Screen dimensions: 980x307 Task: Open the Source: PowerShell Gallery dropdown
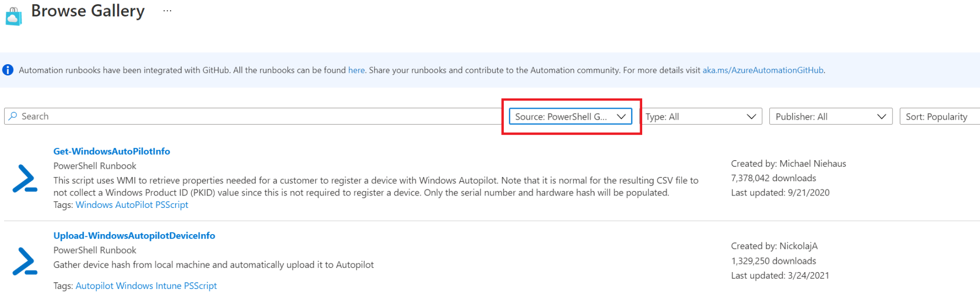pos(570,116)
